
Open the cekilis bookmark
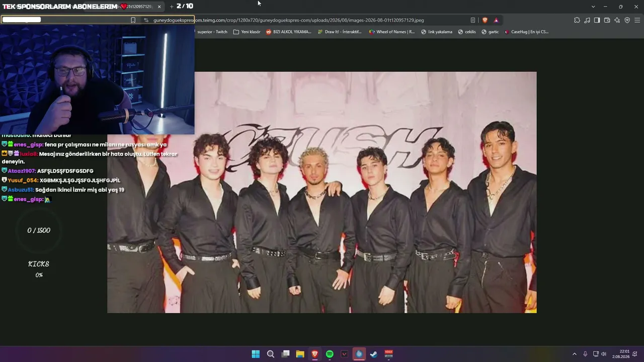467,32
